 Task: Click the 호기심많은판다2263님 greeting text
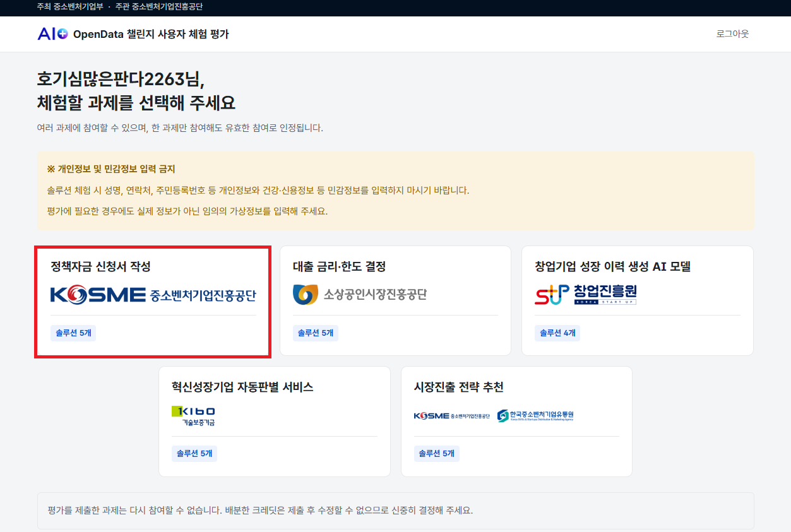(x=121, y=79)
